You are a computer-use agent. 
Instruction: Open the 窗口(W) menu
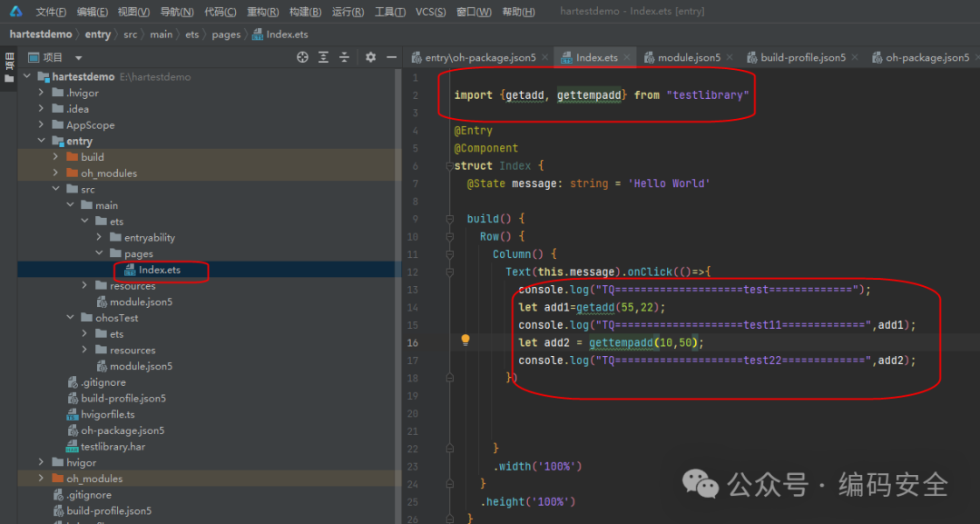(474, 12)
